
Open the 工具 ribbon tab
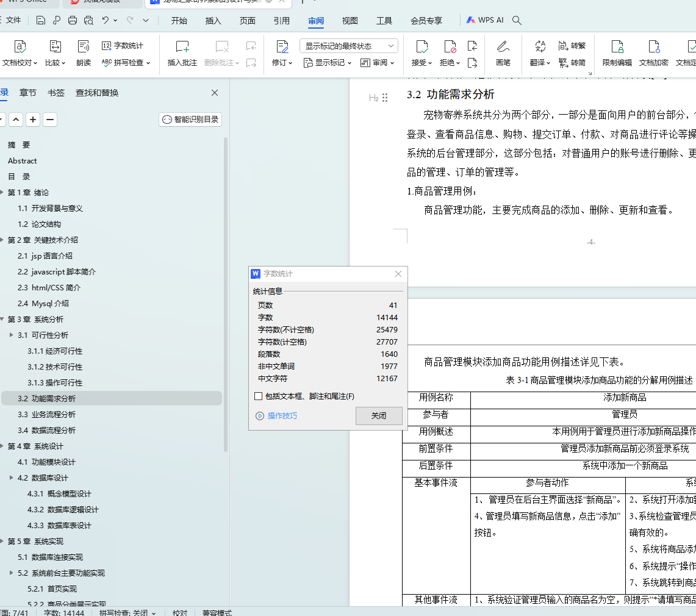[384, 20]
